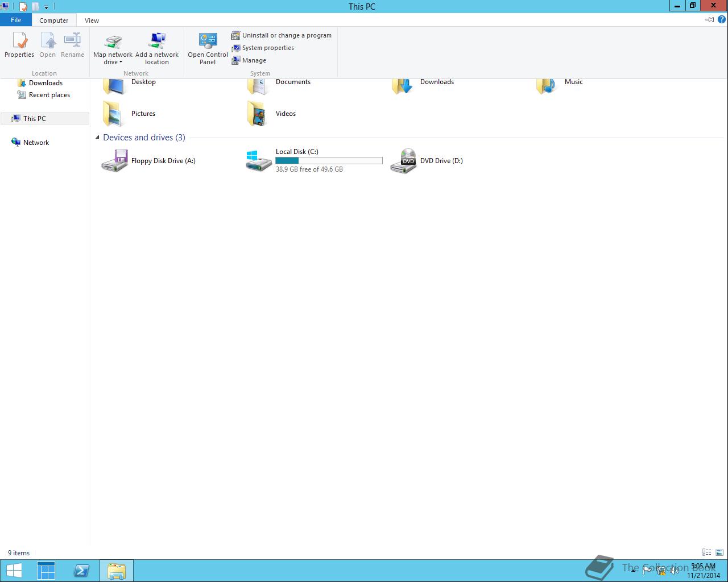728x582 pixels.
Task: Click network warning tray icon
Action: [x=660, y=571]
